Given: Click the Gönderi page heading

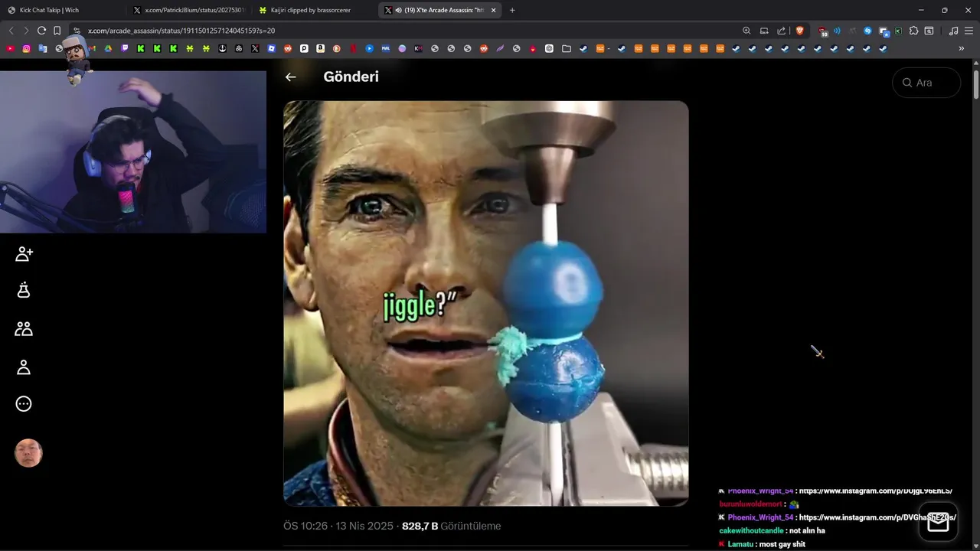Looking at the screenshot, I should 351,77.
